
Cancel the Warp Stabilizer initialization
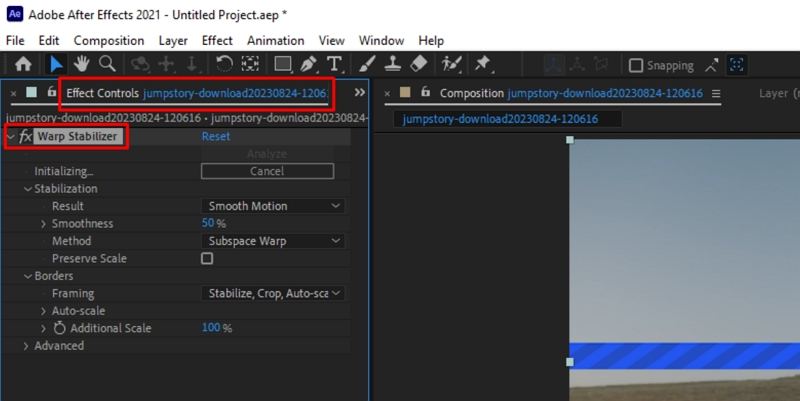click(x=267, y=171)
